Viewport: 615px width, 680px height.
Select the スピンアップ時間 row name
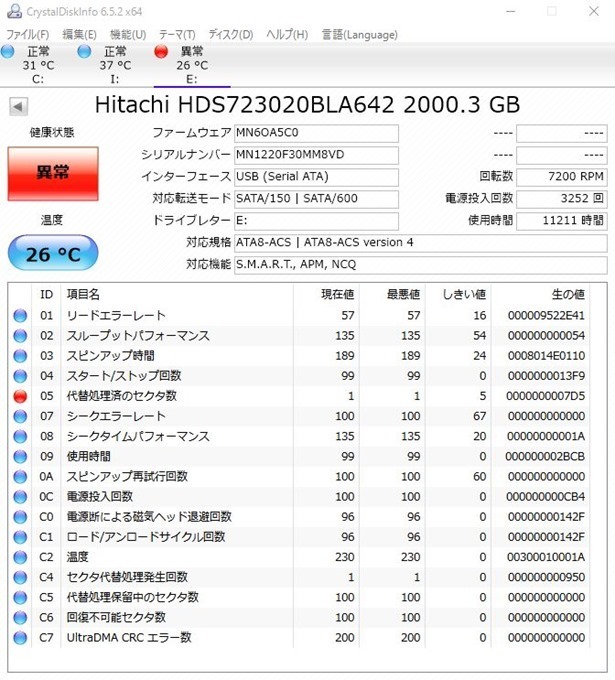pyautogui.click(x=111, y=356)
